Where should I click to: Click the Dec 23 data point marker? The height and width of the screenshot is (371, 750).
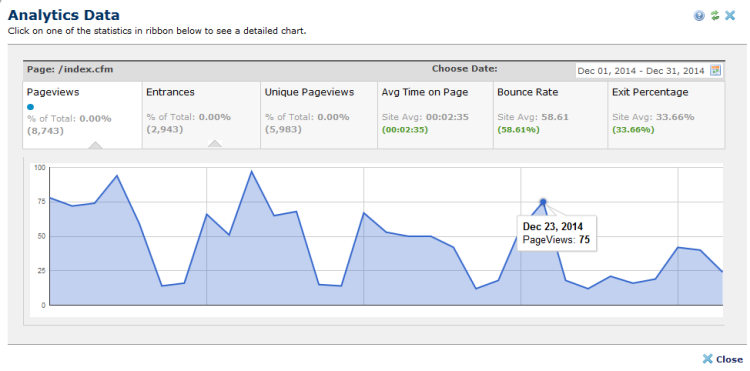coord(543,202)
